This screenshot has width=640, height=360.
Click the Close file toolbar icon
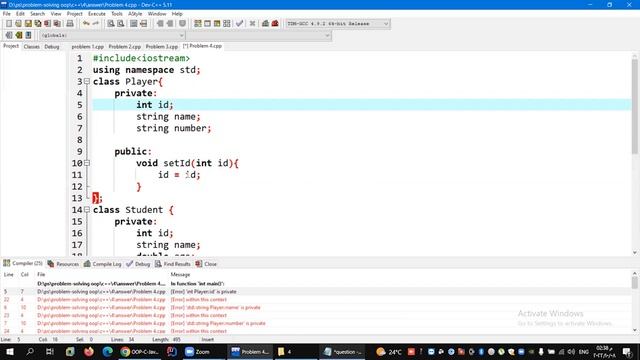(x=48, y=24)
